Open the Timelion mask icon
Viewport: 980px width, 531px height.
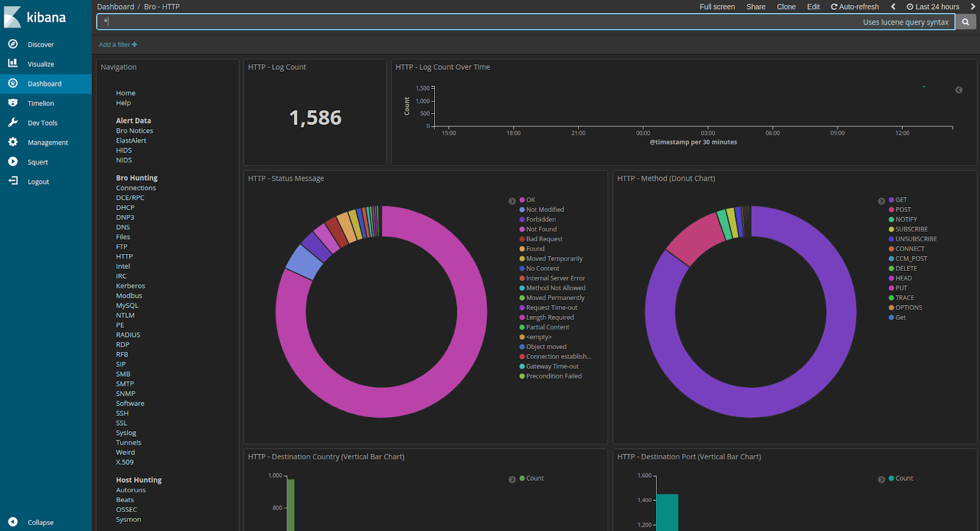pos(13,103)
